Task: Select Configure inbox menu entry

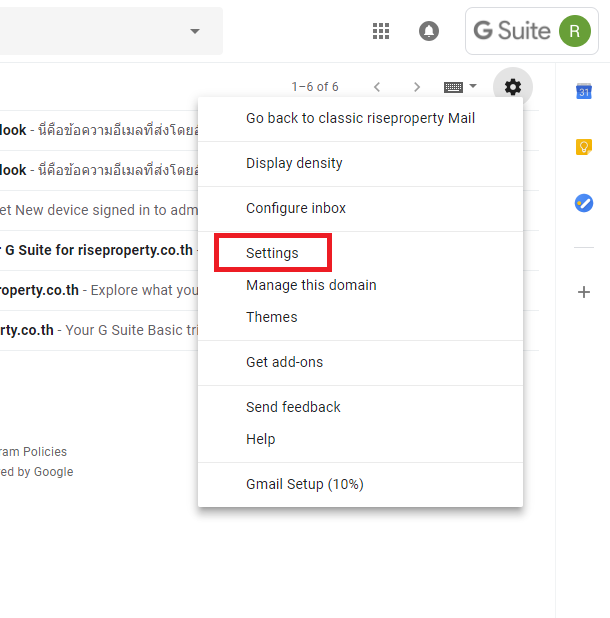Action: tap(296, 208)
